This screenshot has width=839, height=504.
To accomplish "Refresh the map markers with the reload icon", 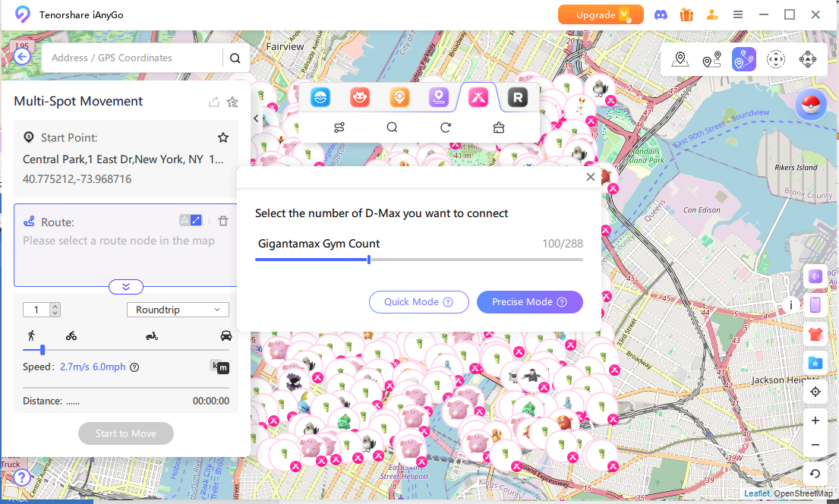I will [446, 128].
